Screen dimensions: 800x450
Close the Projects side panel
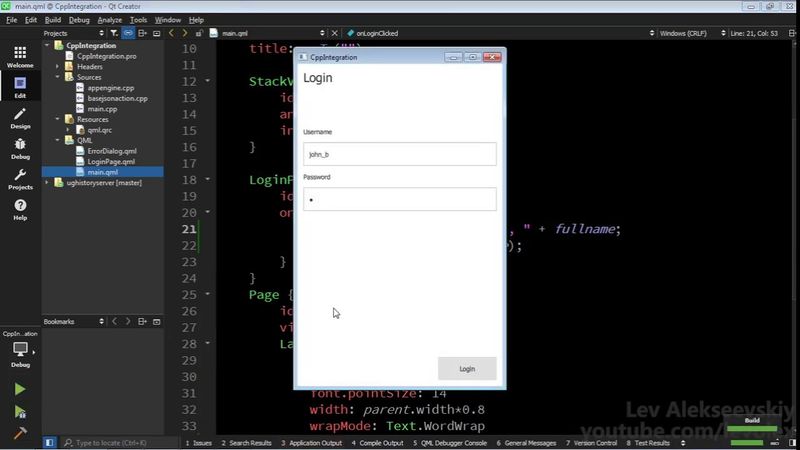(157, 33)
